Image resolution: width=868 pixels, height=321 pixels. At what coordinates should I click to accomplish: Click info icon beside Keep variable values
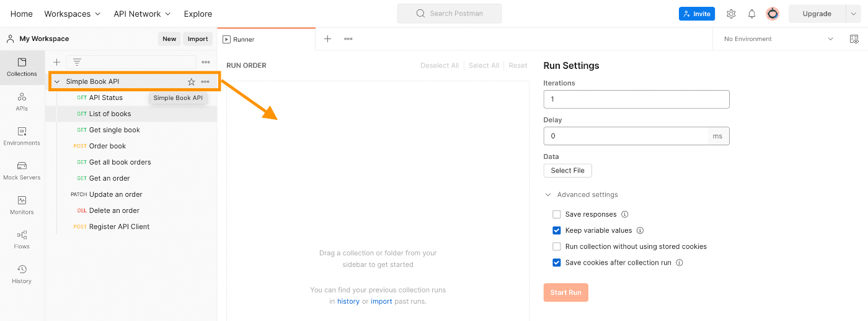(640, 230)
